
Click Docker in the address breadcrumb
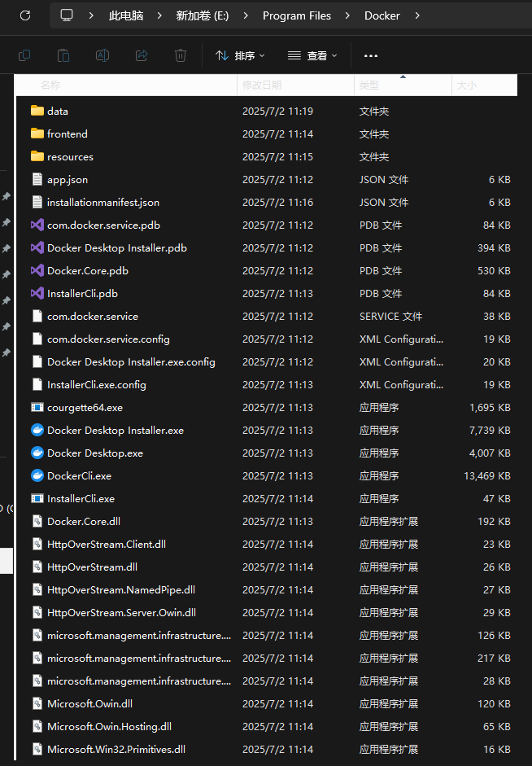click(382, 15)
